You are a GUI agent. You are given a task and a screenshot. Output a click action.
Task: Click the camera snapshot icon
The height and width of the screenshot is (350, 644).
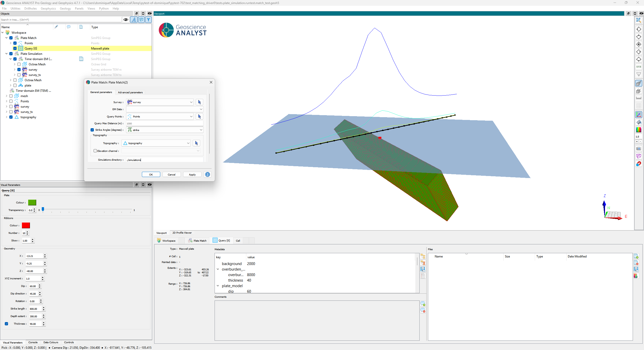pos(638,149)
